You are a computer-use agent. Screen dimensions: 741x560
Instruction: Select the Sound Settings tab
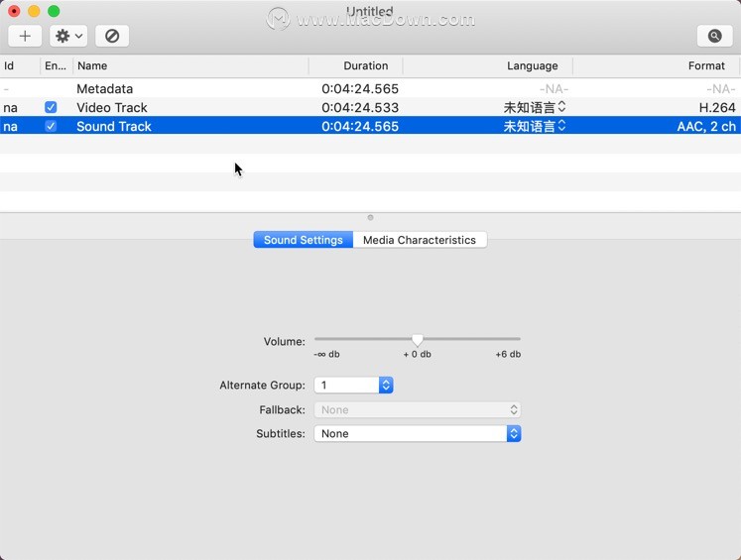[x=303, y=240]
